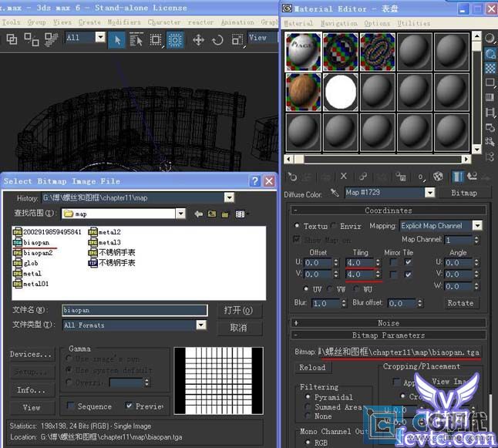Click Go to Parent icon

point(472,177)
